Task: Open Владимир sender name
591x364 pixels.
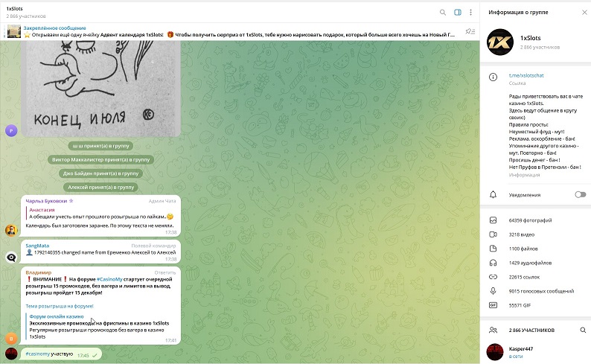Action: [x=39, y=272]
